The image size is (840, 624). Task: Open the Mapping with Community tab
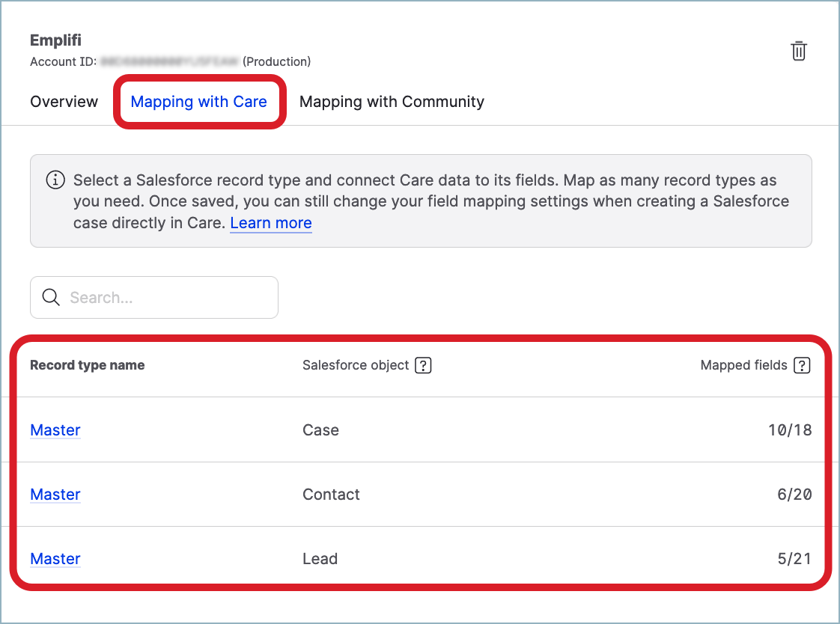point(392,102)
